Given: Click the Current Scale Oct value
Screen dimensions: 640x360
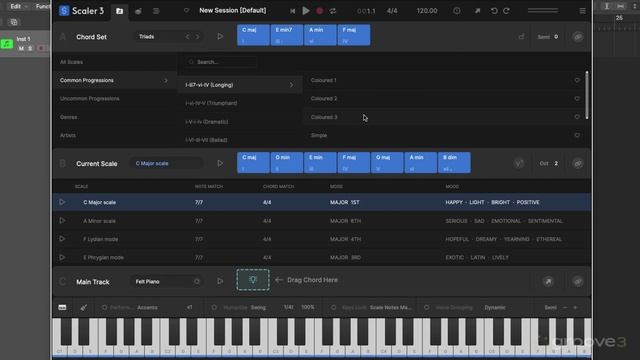Looking at the screenshot, I should click(556, 163).
